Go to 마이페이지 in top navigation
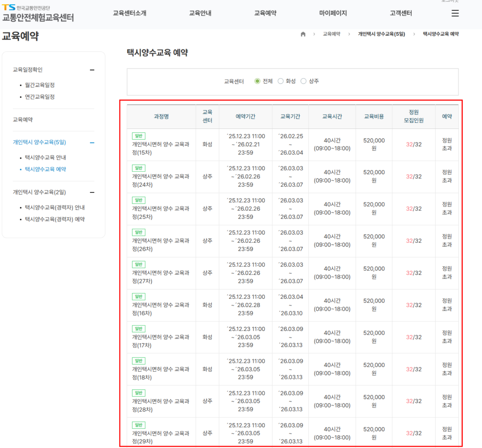The width and height of the screenshot is (482, 448). click(333, 13)
